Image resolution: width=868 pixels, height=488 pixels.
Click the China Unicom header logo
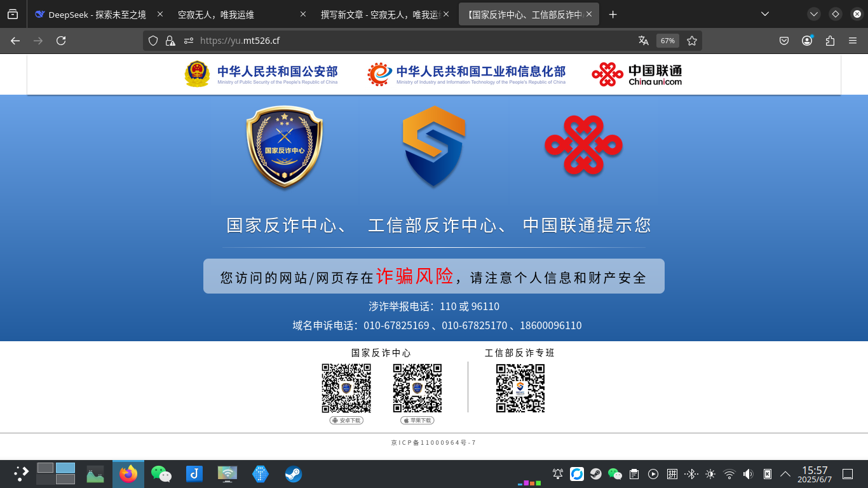[637, 74]
